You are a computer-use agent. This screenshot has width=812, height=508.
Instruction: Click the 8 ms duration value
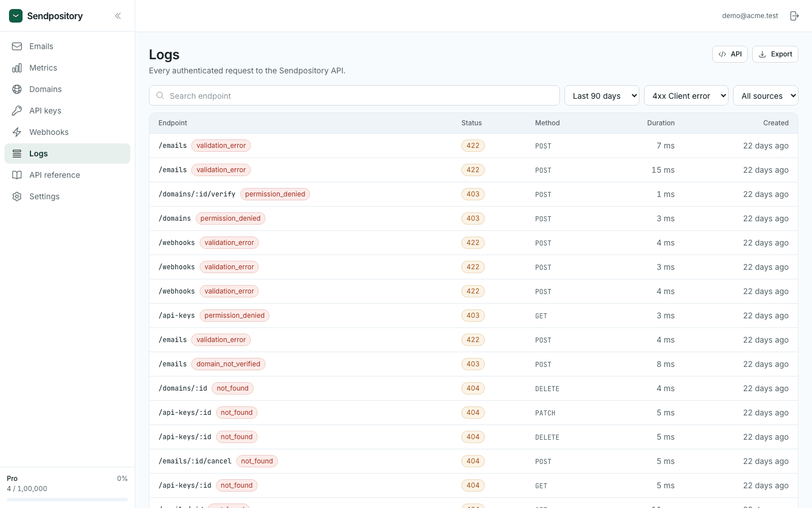(665, 364)
